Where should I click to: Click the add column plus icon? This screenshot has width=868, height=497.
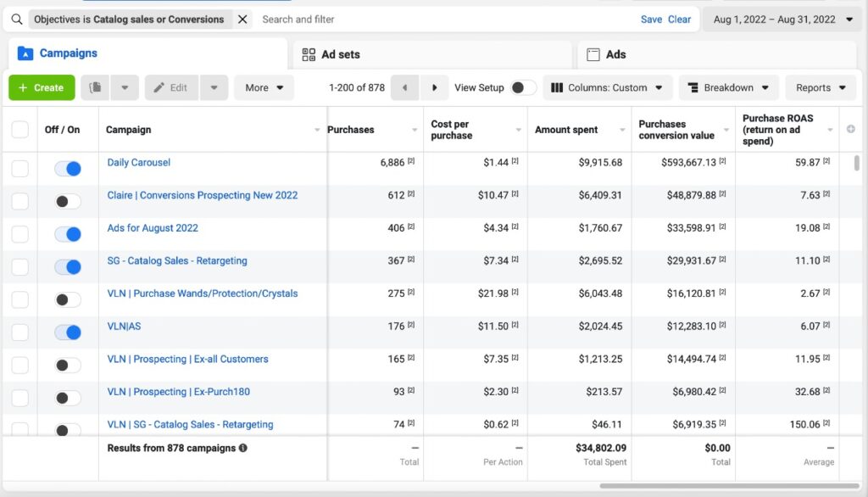(x=850, y=130)
